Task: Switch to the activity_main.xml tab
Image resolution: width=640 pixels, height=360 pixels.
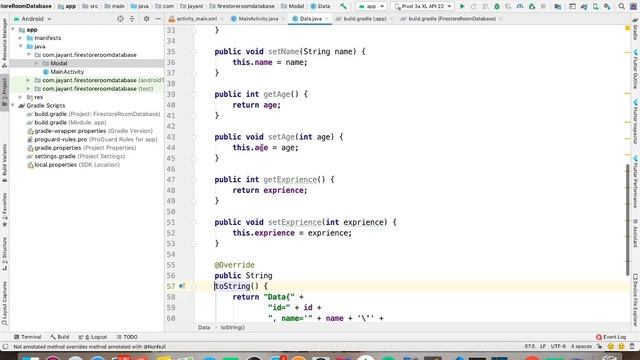Action: tap(195, 19)
